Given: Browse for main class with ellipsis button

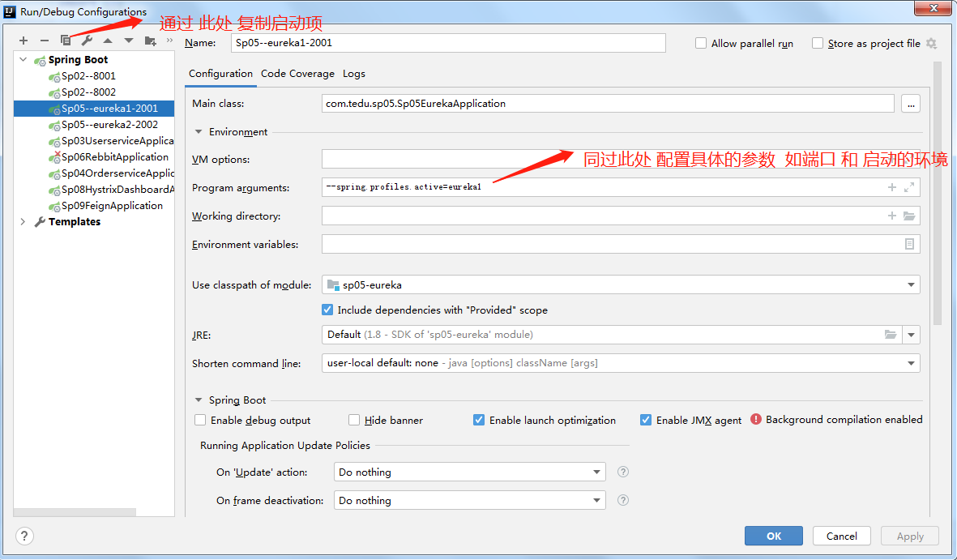Looking at the screenshot, I should 911,104.
